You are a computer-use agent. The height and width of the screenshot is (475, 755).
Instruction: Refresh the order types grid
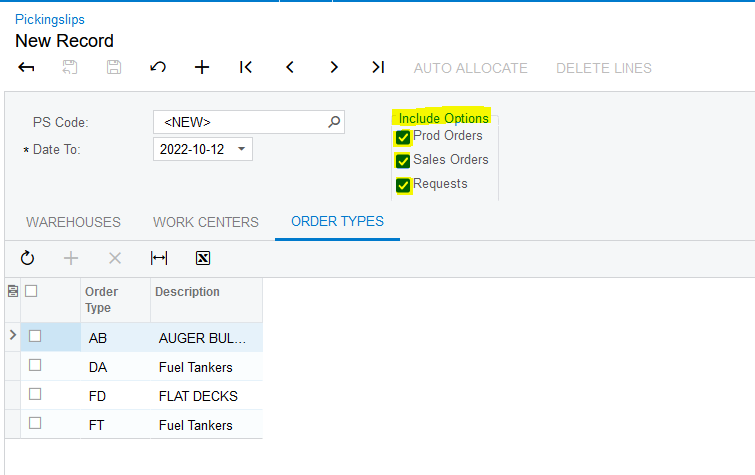pos(27,258)
